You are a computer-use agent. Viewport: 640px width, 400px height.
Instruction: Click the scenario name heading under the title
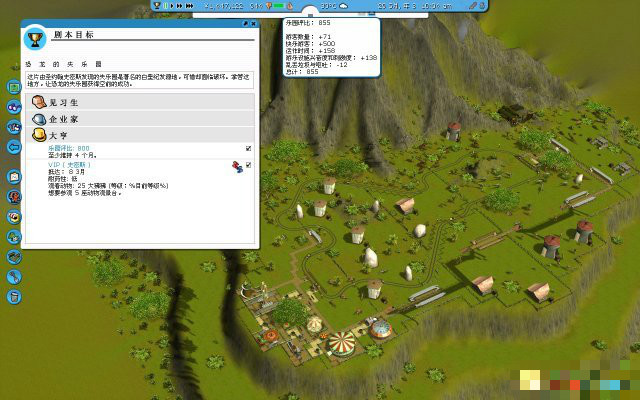point(63,64)
